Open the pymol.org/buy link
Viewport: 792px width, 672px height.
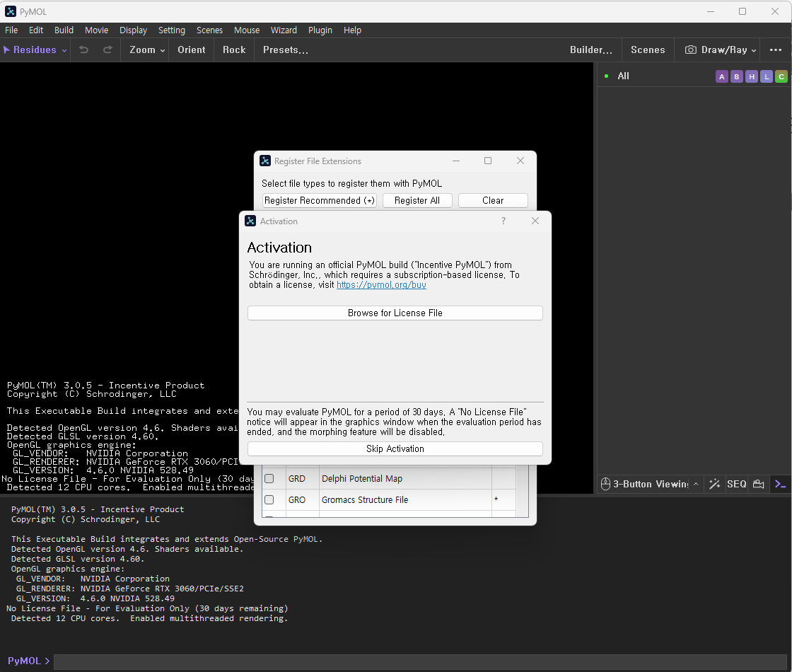tap(381, 285)
